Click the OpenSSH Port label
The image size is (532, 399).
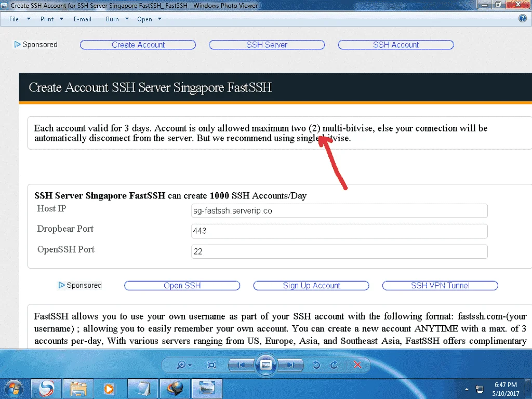click(x=66, y=249)
